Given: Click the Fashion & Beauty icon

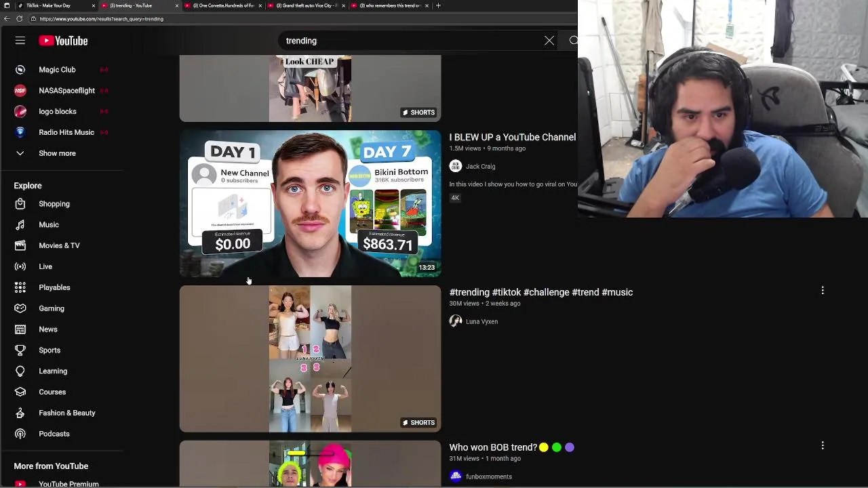Looking at the screenshot, I should tap(20, 413).
